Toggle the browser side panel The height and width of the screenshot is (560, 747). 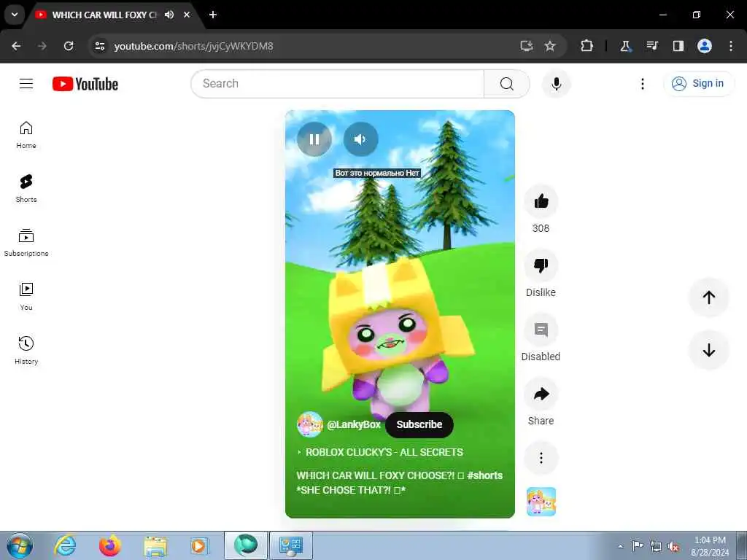coord(678,46)
